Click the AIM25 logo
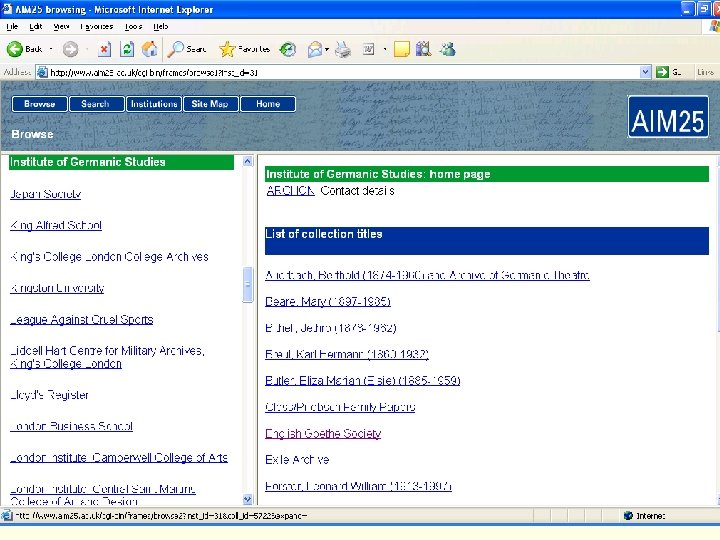 [668, 117]
